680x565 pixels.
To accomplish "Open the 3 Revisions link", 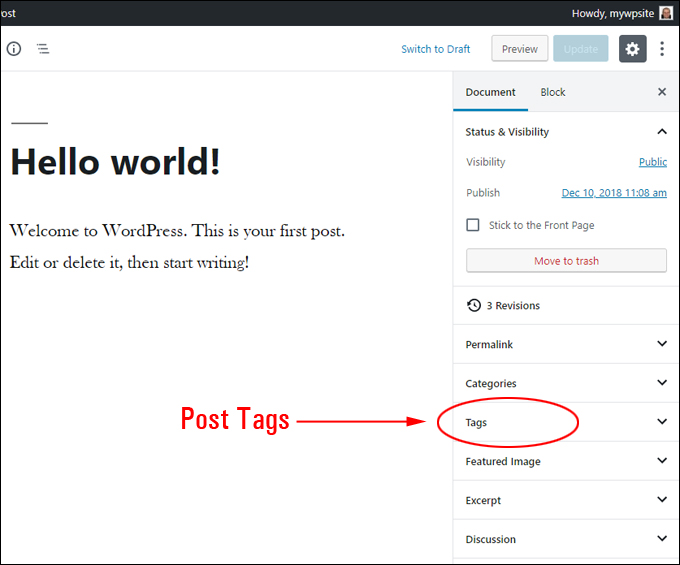I will click(x=513, y=306).
